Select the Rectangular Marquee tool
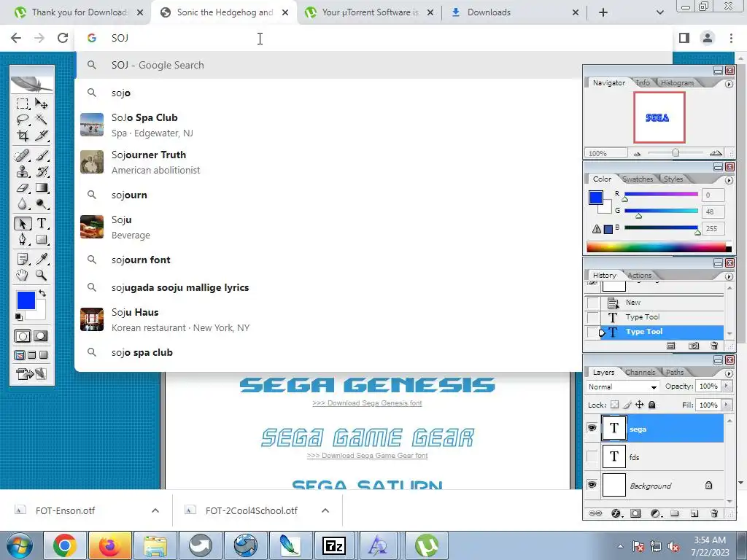747x560 pixels. [23, 104]
